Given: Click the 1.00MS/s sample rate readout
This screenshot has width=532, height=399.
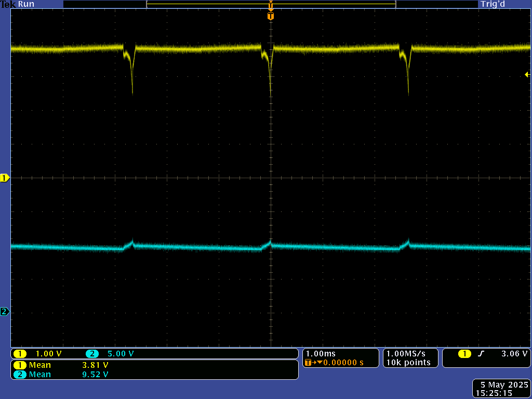Looking at the screenshot, I should click(x=406, y=353).
